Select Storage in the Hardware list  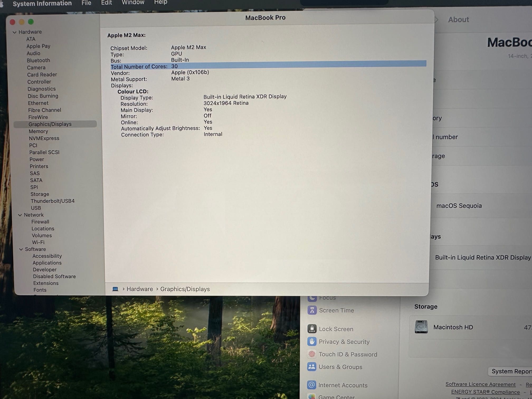click(x=40, y=194)
